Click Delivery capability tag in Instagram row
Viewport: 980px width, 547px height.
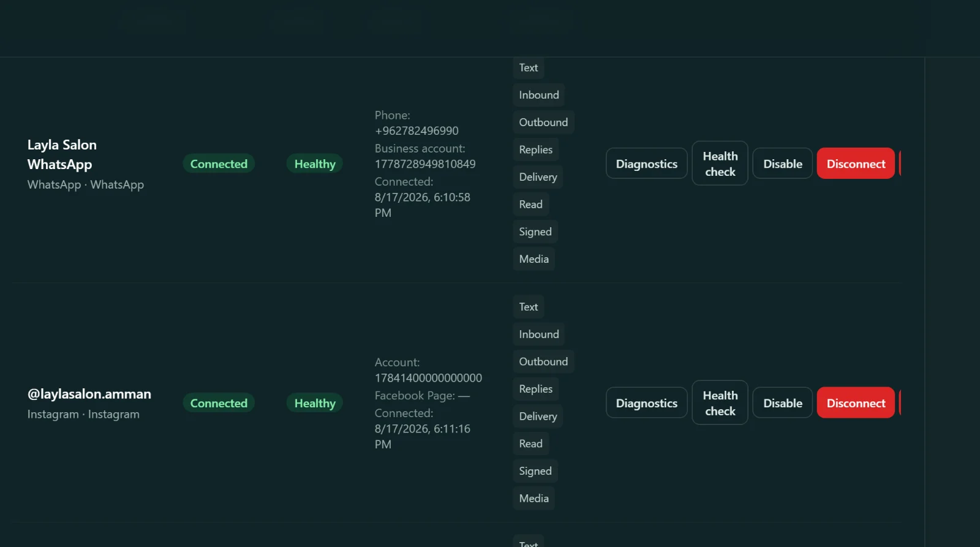click(x=538, y=416)
